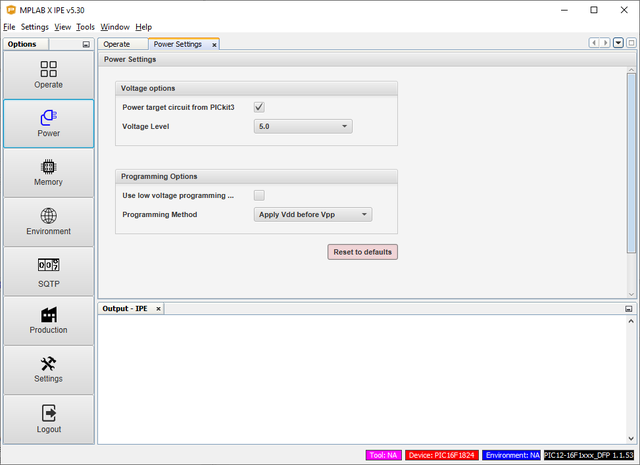Close the Power Settings tab

214,45
